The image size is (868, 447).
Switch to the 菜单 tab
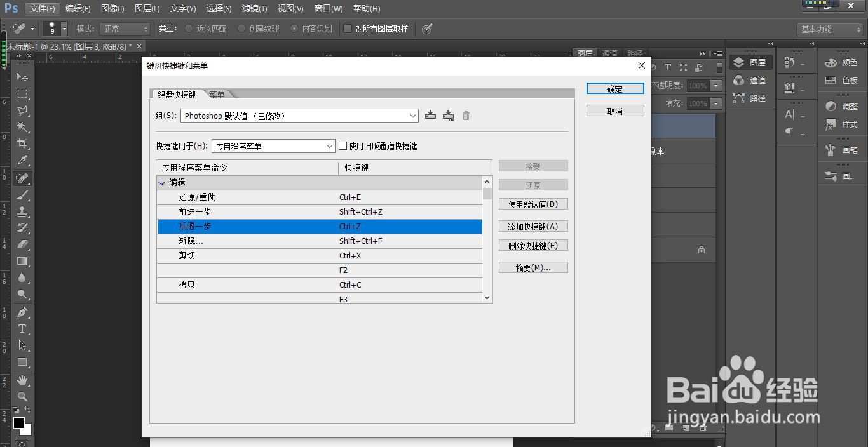coord(217,93)
